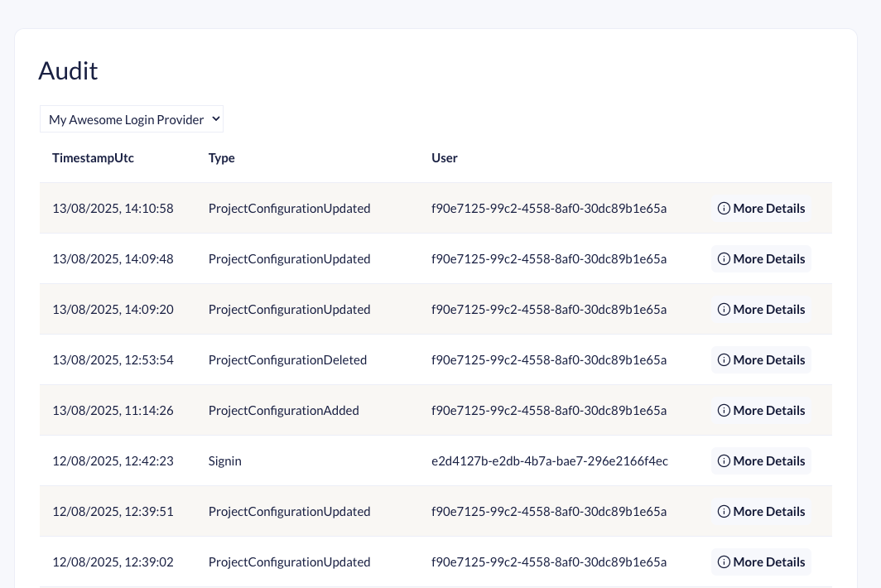Click info icon for ProjectConfigurationDeleted row

724,360
